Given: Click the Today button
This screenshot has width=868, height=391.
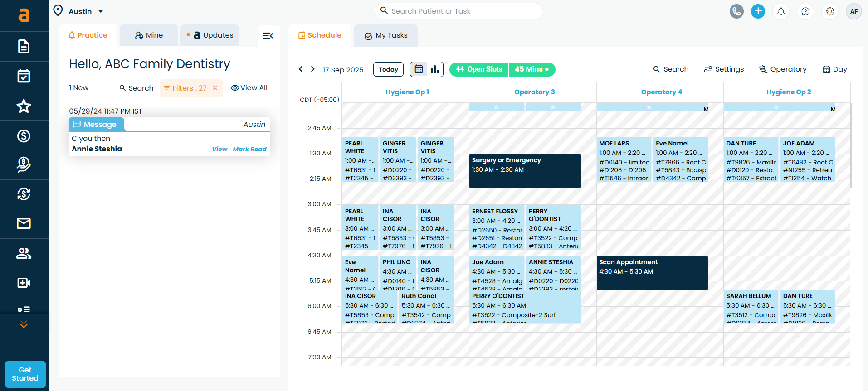Looking at the screenshot, I should (388, 69).
